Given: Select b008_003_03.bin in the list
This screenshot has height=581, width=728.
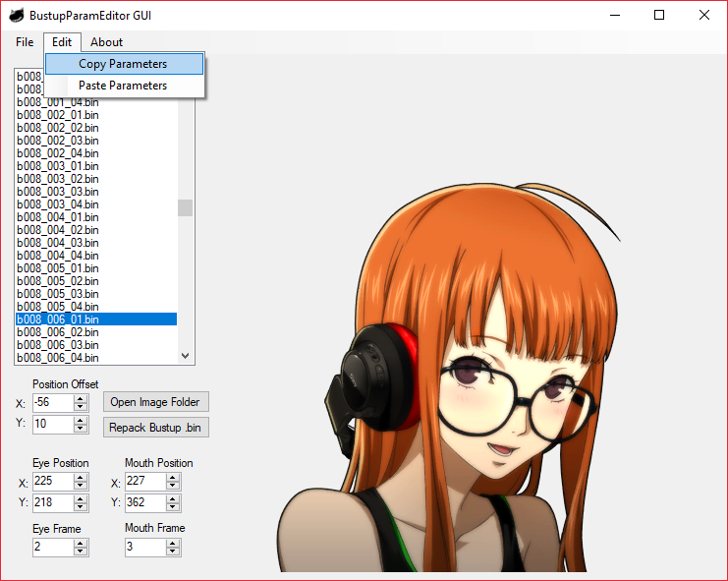Looking at the screenshot, I should (96, 192).
